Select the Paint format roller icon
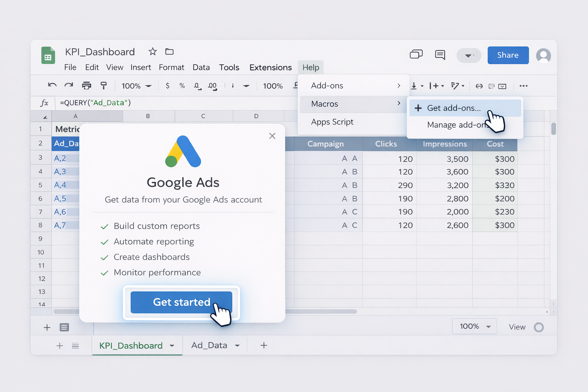Viewport: 588px width, 392px height. pos(103,85)
